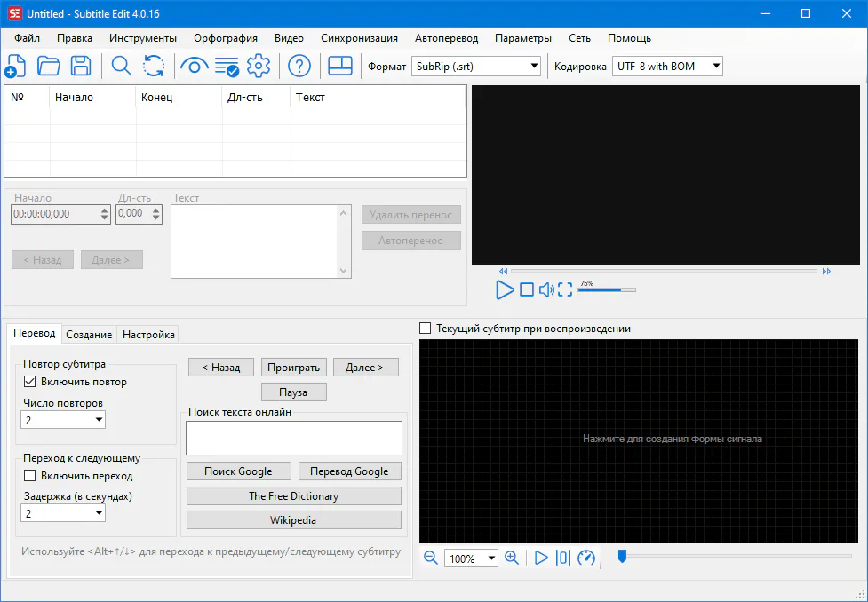Click the Проиграть button

294,368
